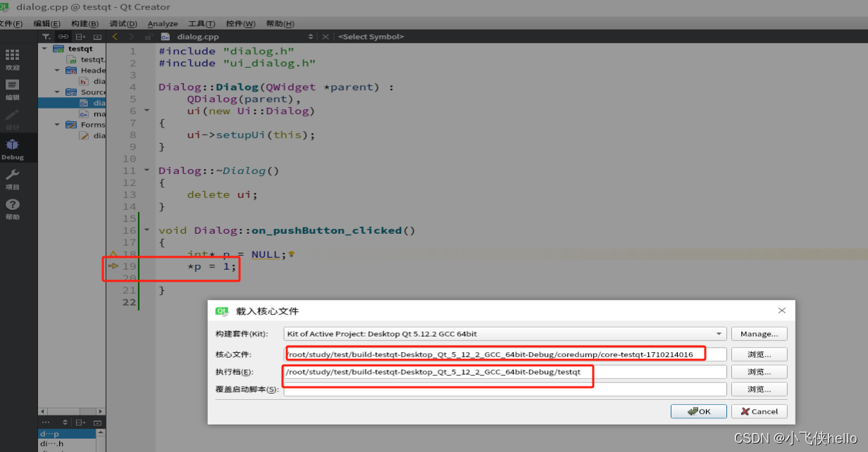Collapse the Headers folder in project tree

coord(56,70)
